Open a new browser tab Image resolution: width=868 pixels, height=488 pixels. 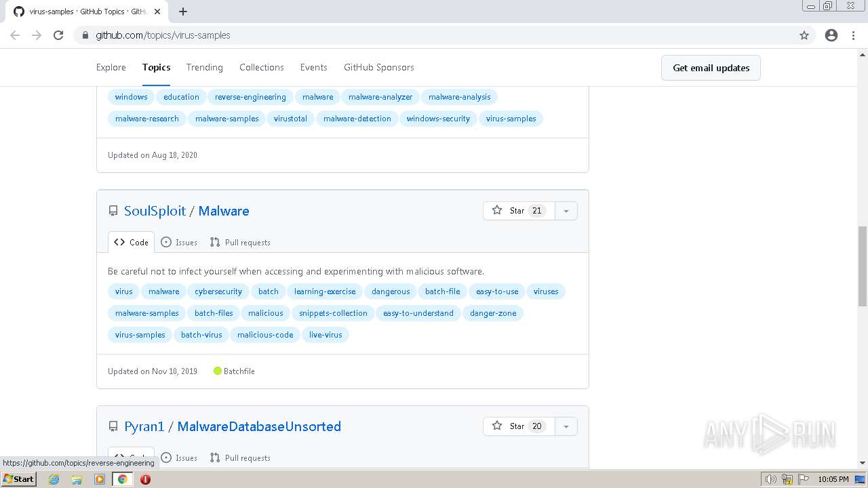183,12
